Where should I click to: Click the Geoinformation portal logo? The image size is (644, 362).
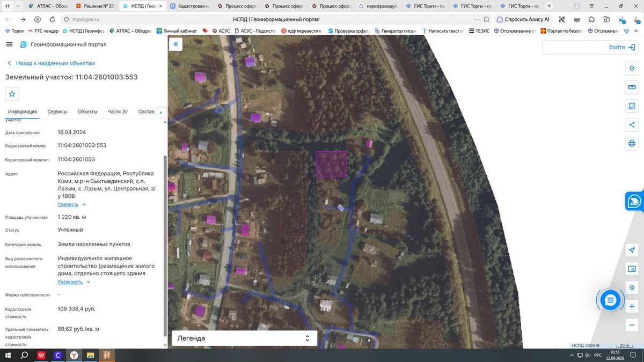coord(63,45)
